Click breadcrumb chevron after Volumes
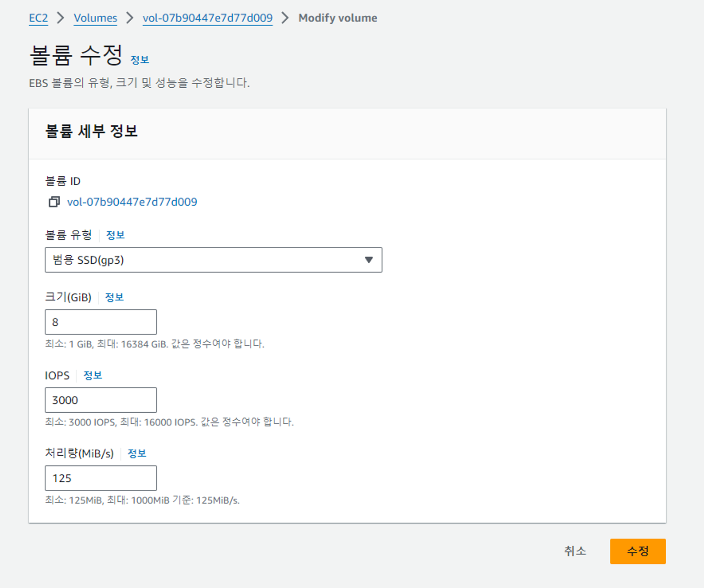The width and height of the screenshot is (704, 588). (130, 18)
